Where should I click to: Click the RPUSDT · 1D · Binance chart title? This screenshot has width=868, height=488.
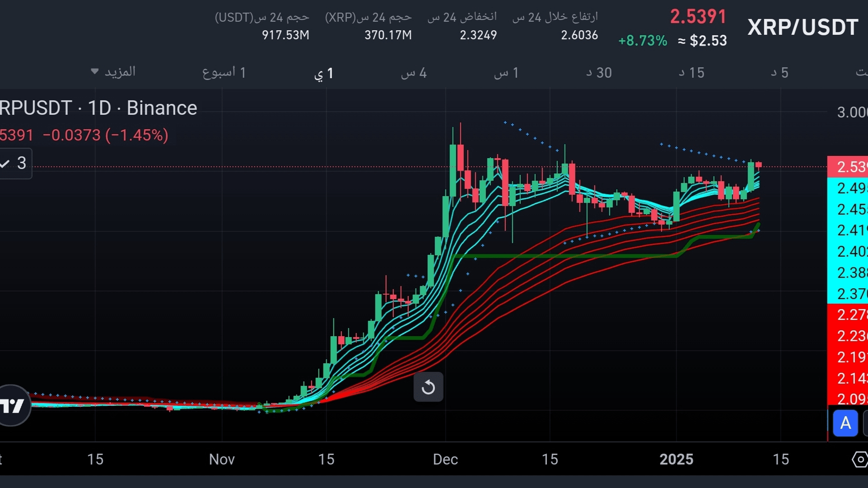click(98, 108)
